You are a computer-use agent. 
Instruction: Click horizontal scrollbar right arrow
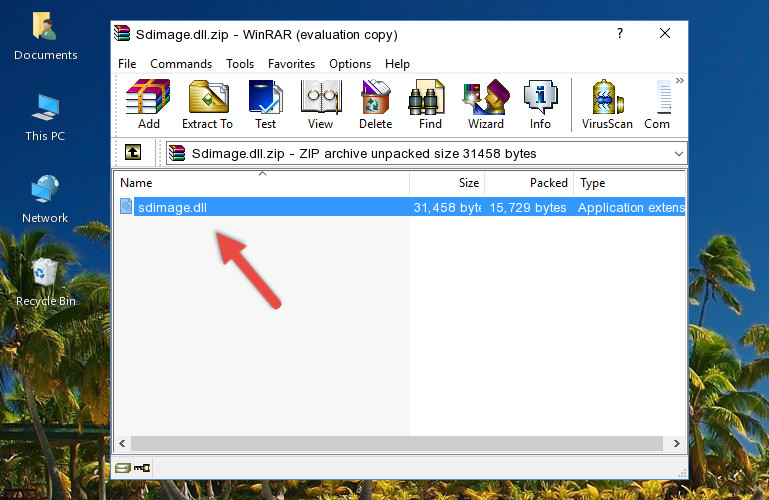coord(677,443)
